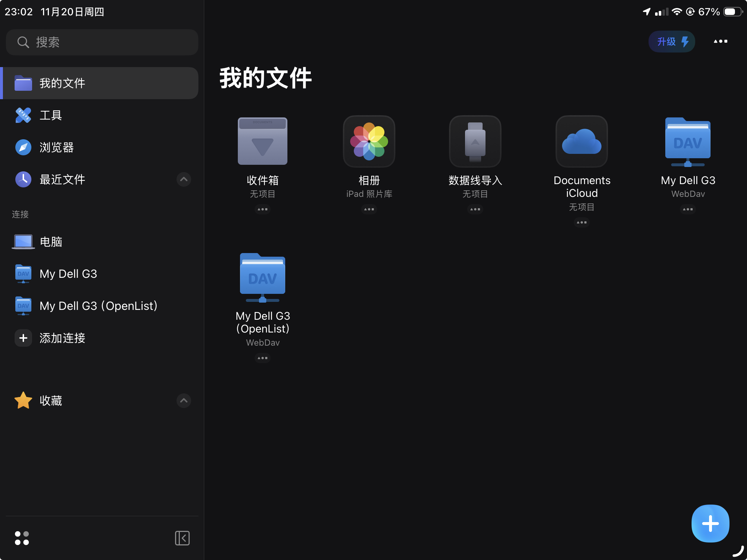Tap the 升级 (Upgrade) button
Image resolution: width=747 pixels, height=560 pixels.
click(x=671, y=41)
